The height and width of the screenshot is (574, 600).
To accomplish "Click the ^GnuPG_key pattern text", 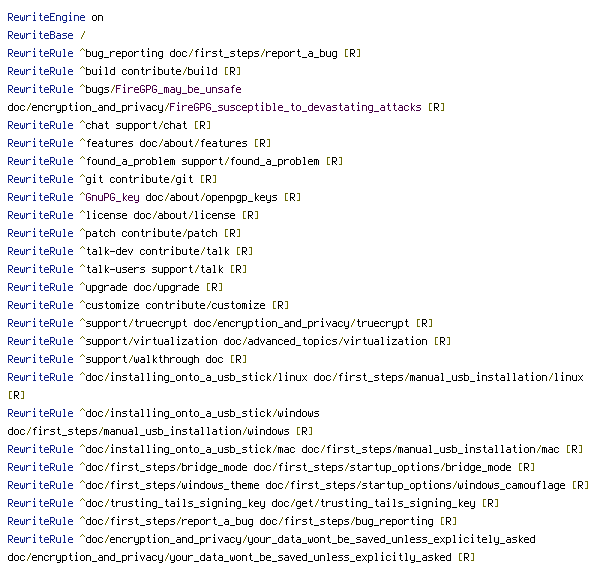I will (x=109, y=197).
